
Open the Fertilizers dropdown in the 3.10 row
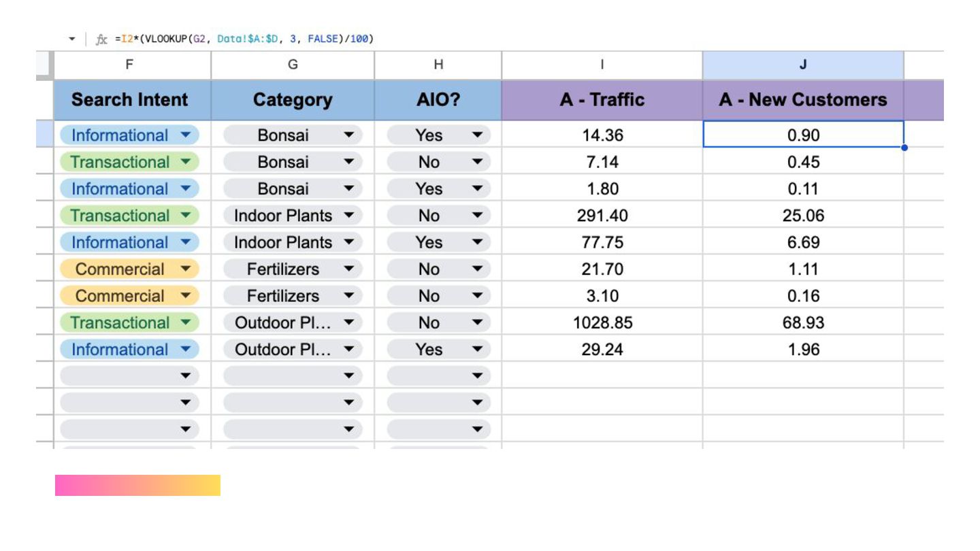[348, 297]
